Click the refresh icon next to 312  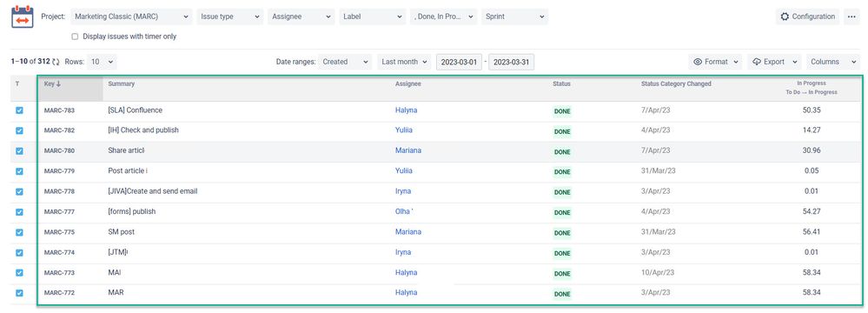(x=56, y=62)
